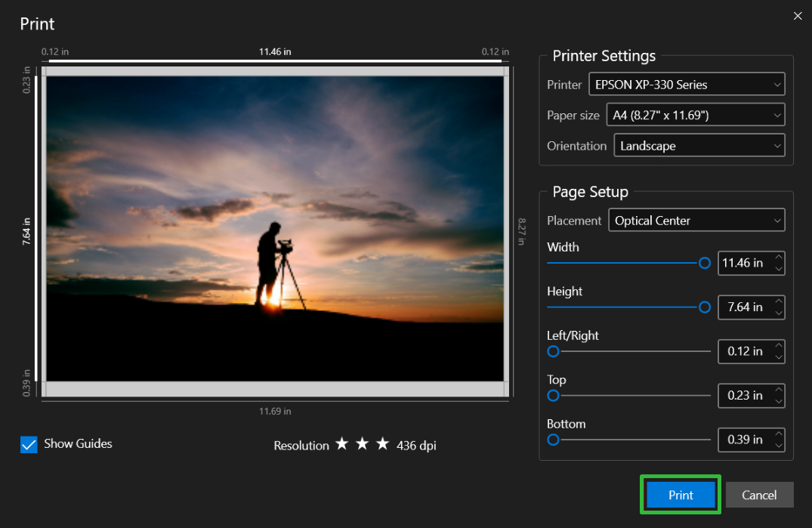Viewport: 812px width, 528px height.
Task: Click the Show Guides label text
Action: coord(79,443)
